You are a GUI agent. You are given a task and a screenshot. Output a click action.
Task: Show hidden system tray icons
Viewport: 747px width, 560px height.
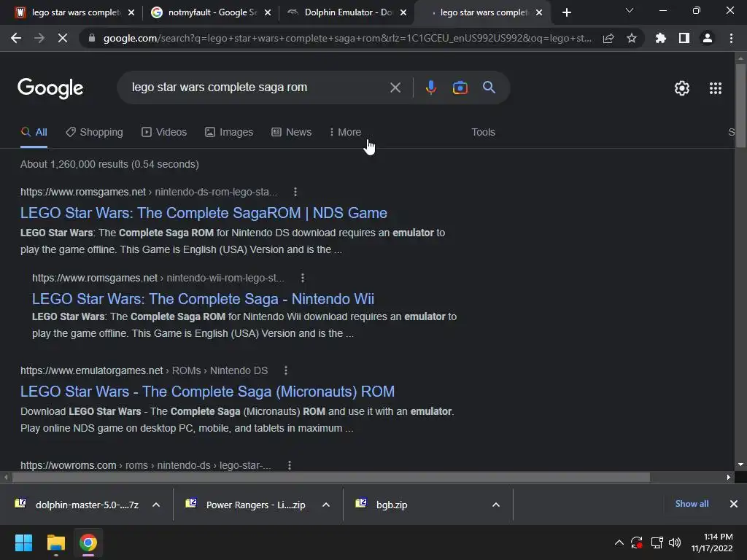[619, 542]
